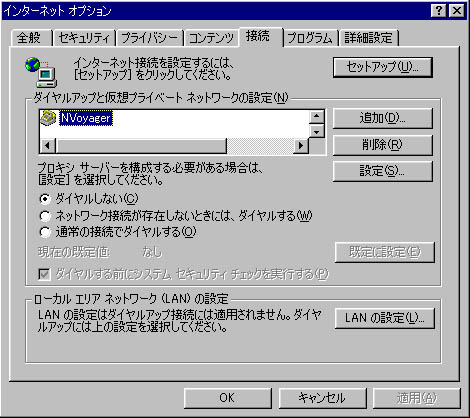The width and height of the screenshot is (470, 418).
Task: Click the horizontal scroll left arrow
Action: click(47, 146)
